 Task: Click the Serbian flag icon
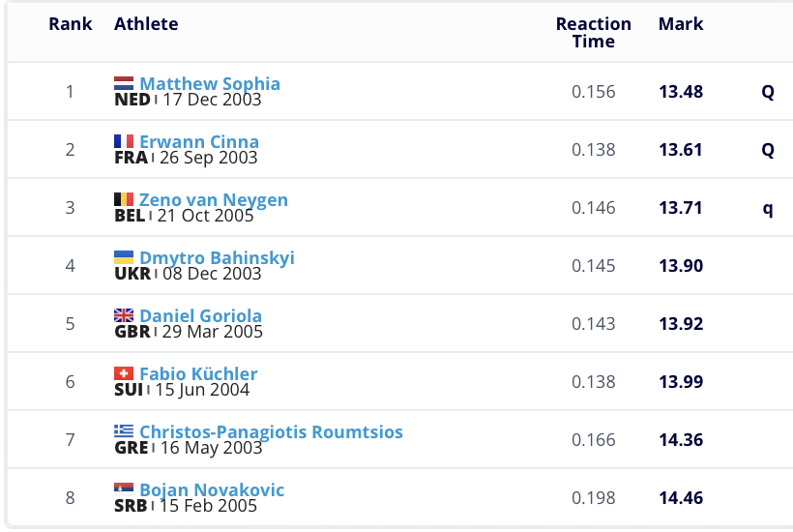pyautogui.click(x=124, y=490)
